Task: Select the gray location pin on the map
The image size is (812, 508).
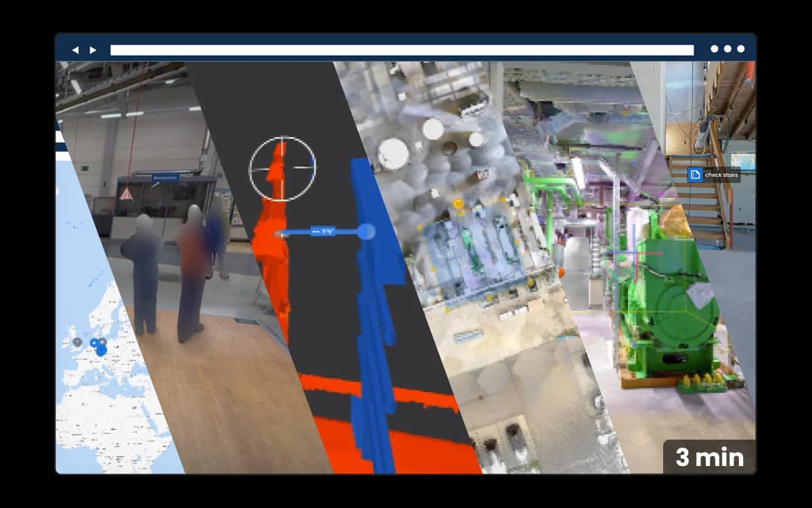Action: click(77, 341)
